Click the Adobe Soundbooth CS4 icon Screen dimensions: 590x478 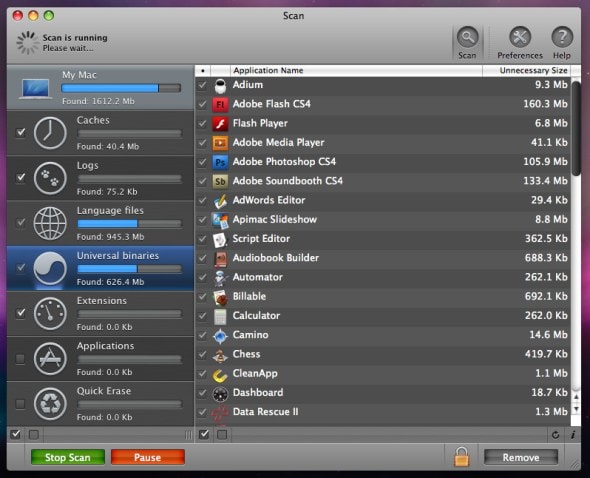pyautogui.click(x=220, y=181)
